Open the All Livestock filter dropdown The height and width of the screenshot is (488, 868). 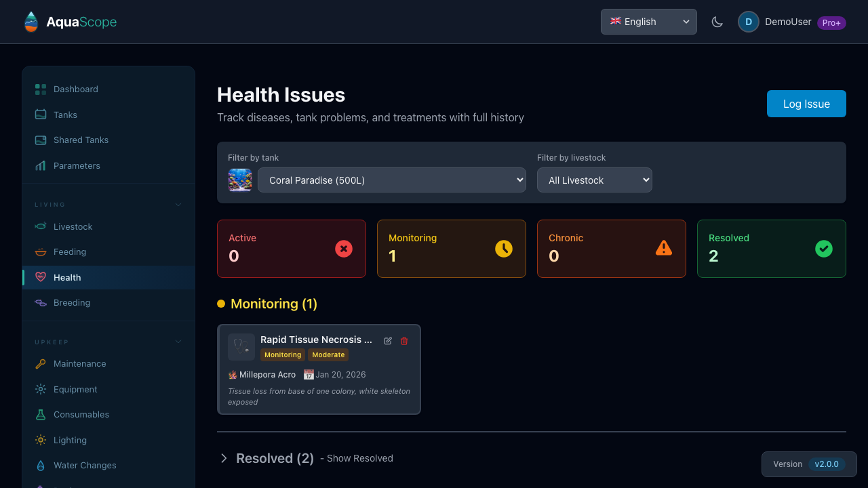(594, 180)
